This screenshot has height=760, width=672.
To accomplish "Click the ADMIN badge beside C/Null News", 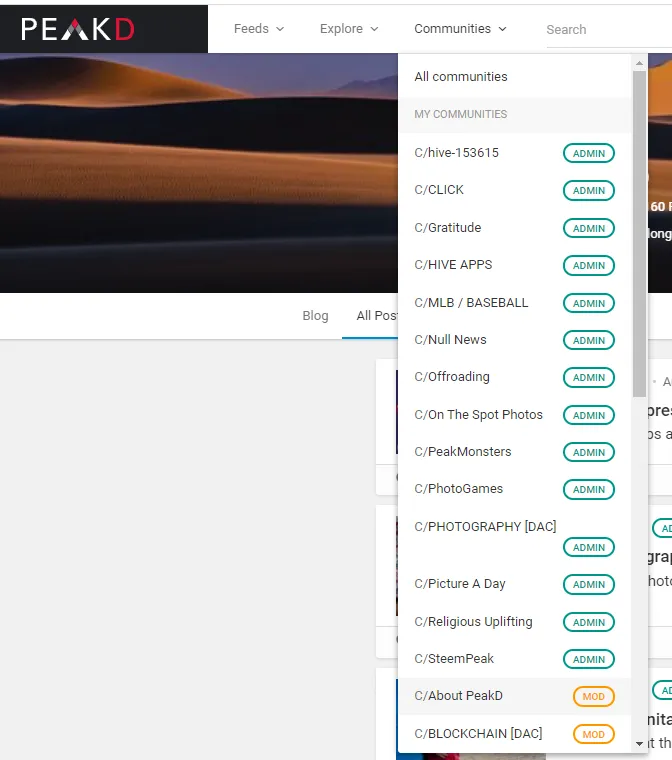I will point(589,340).
